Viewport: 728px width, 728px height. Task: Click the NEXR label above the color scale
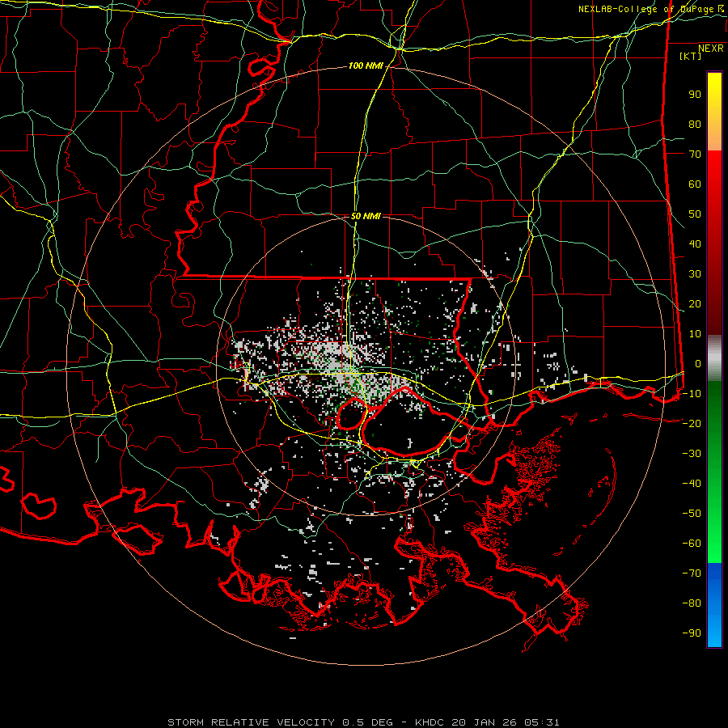[x=710, y=49]
